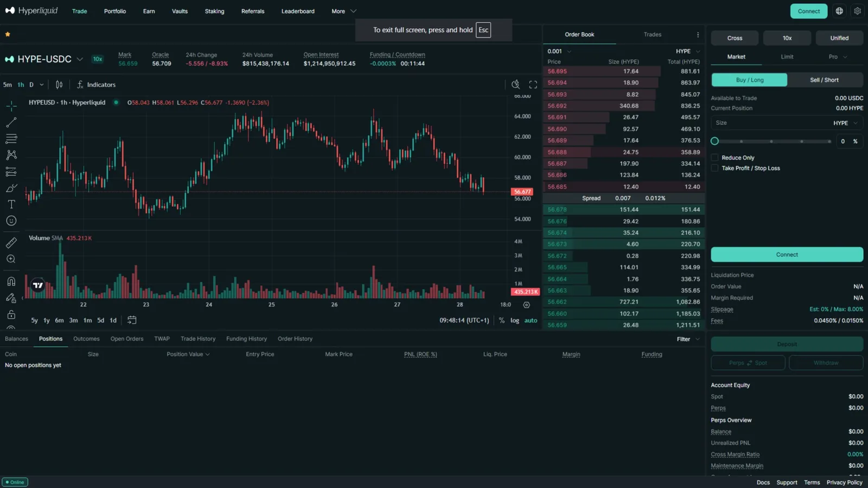Open the Pro order type dropdown

pos(837,57)
